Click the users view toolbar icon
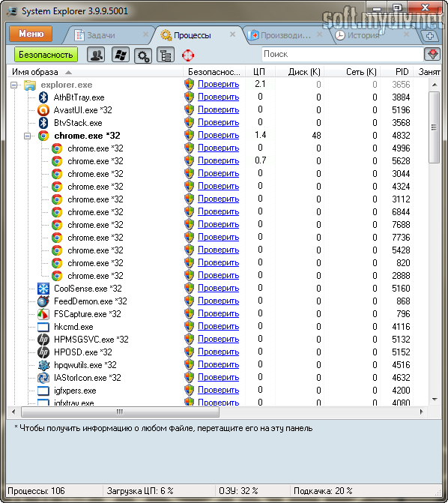The image size is (448, 503). pos(96,55)
